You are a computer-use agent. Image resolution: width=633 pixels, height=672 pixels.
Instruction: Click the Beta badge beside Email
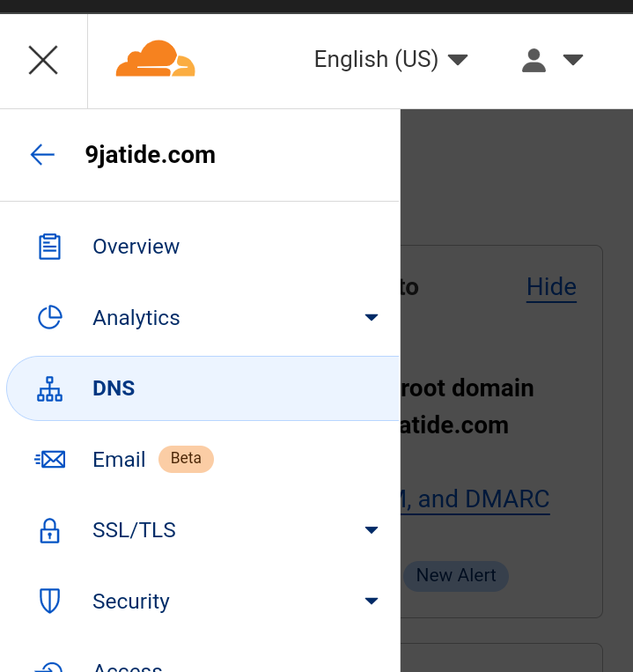tap(186, 459)
